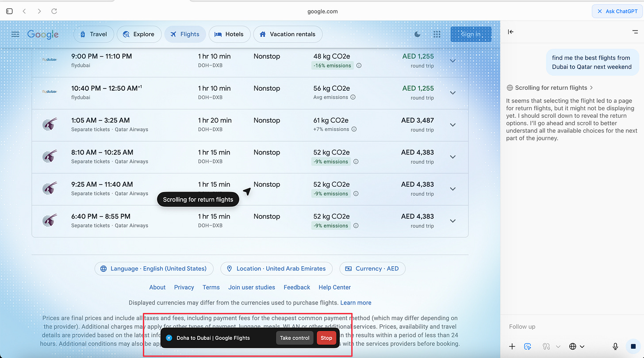Open the Feedback link

297,287
